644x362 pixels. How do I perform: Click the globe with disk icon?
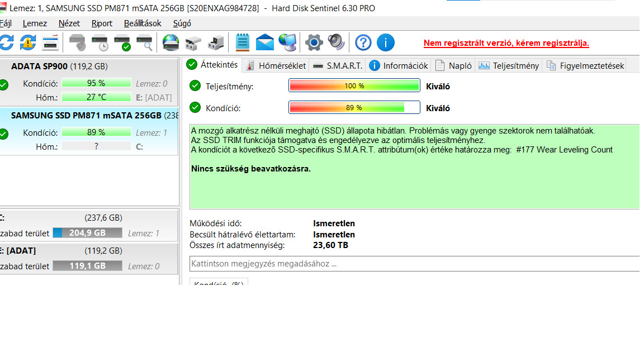tap(171, 42)
